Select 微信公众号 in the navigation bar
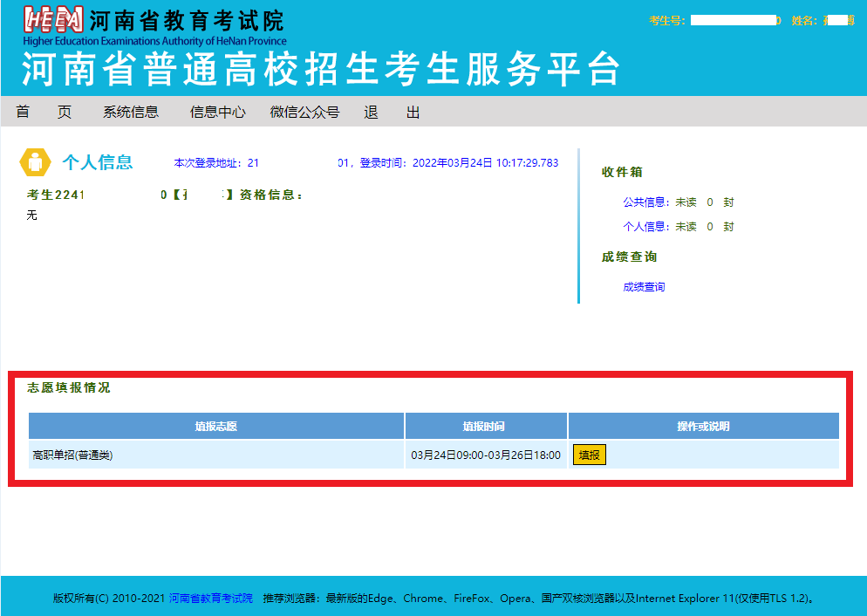867x616 pixels. click(x=304, y=112)
